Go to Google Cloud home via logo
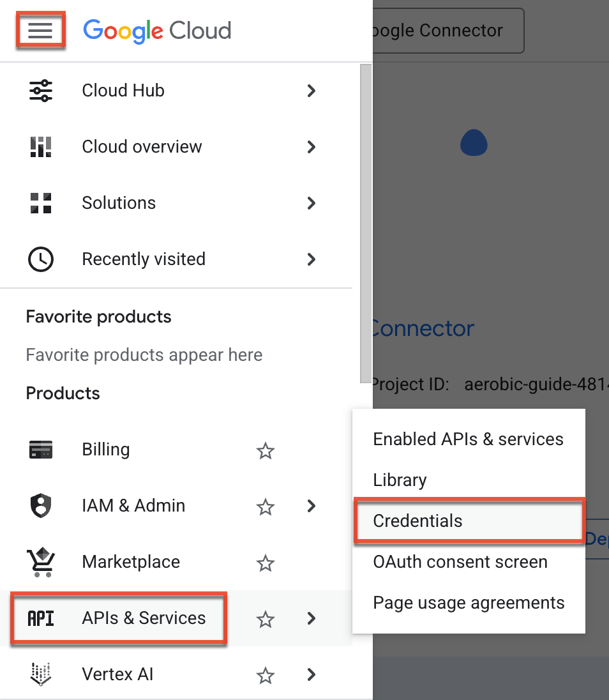The width and height of the screenshot is (609, 700). [x=157, y=31]
